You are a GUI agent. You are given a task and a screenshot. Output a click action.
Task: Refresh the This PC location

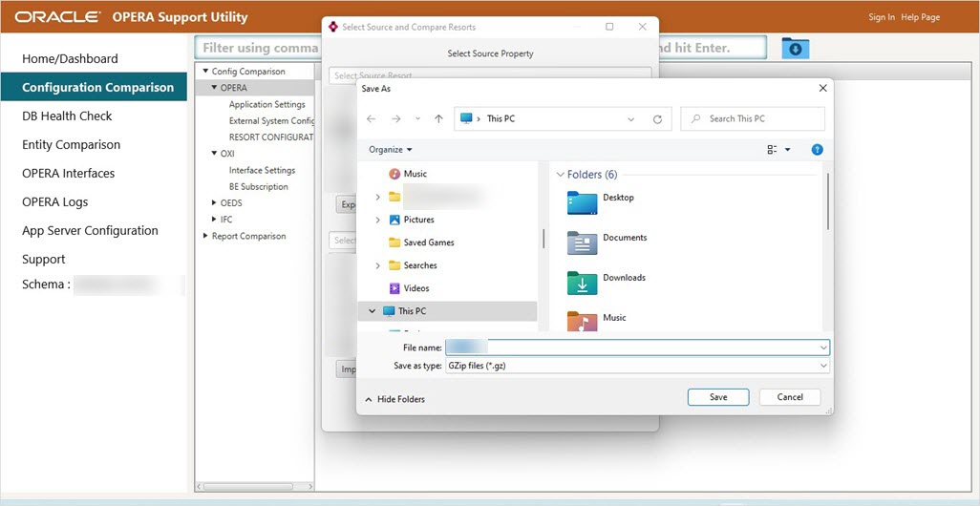click(x=657, y=118)
